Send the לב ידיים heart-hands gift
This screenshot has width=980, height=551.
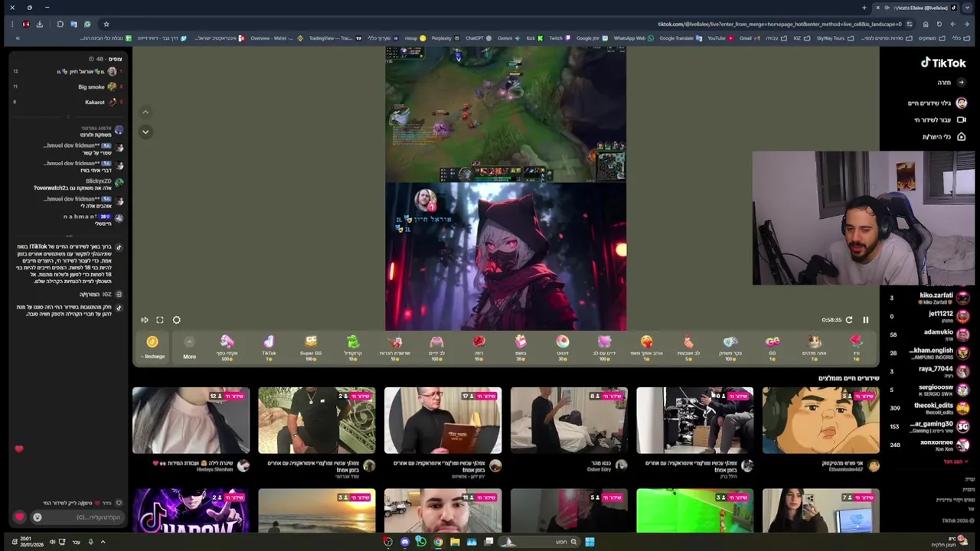[436, 347]
